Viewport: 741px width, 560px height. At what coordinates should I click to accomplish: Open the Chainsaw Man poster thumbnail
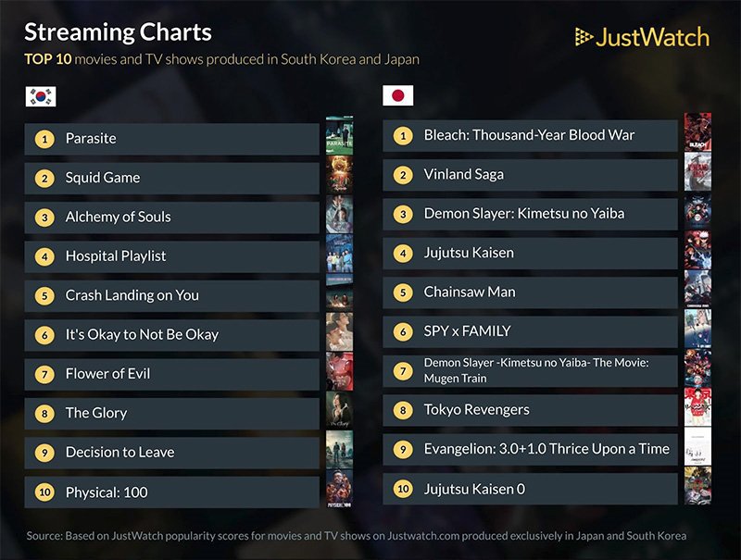tap(697, 291)
